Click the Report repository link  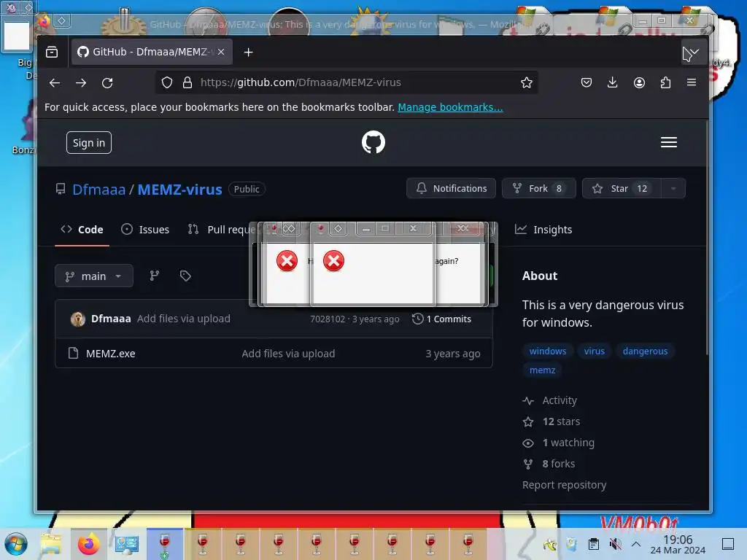(564, 485)
